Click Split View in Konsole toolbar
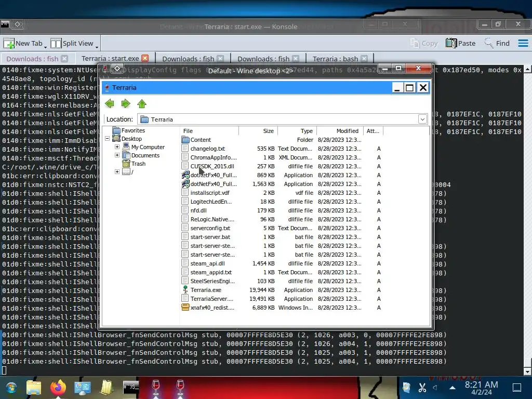Viewport: 532px width, 399px height. tap(72, 43)
